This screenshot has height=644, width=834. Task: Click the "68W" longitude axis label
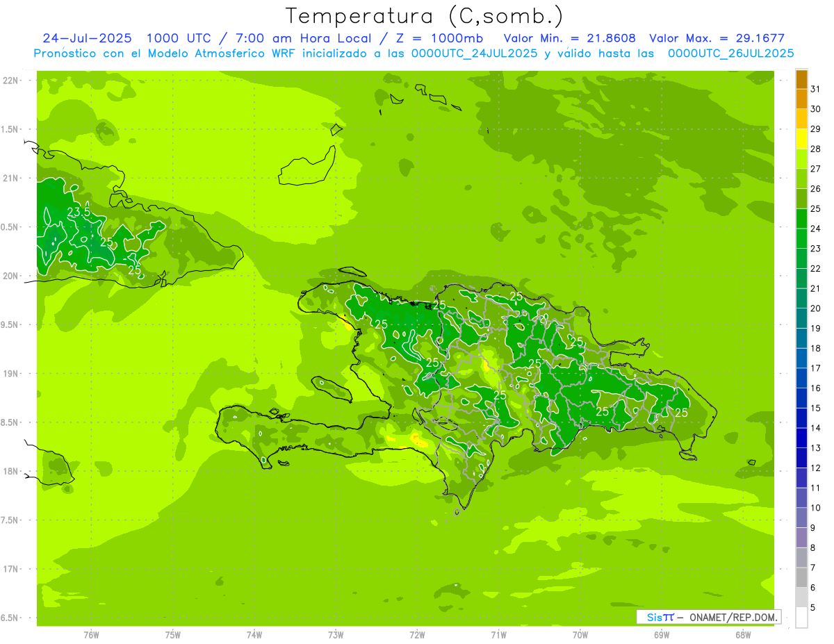point(743,635)
